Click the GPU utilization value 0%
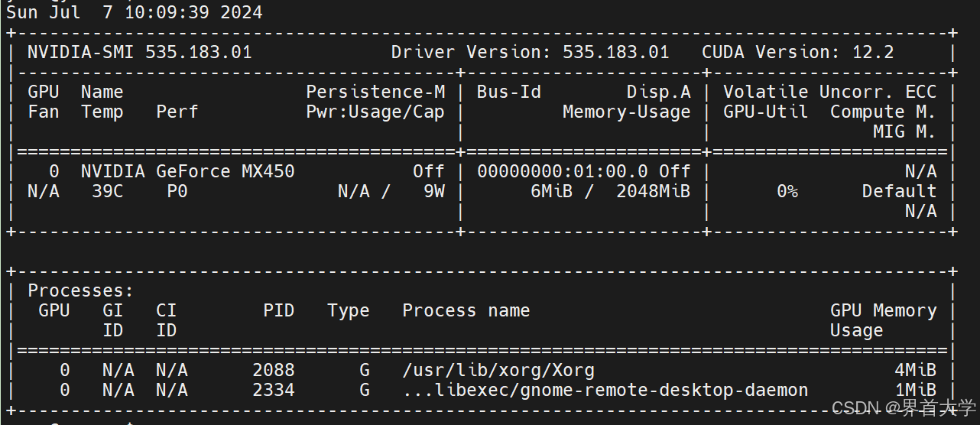 (x=787, y=192)
